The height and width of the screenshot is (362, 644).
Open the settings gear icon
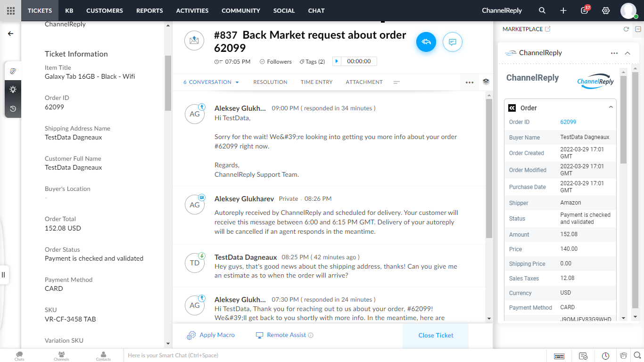(x=606, y=10)
